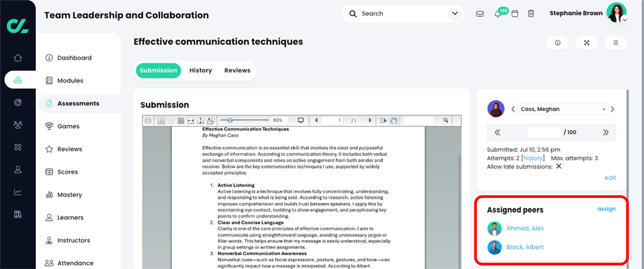
Task: Open Instructors in the course menu
Action: 74,240
